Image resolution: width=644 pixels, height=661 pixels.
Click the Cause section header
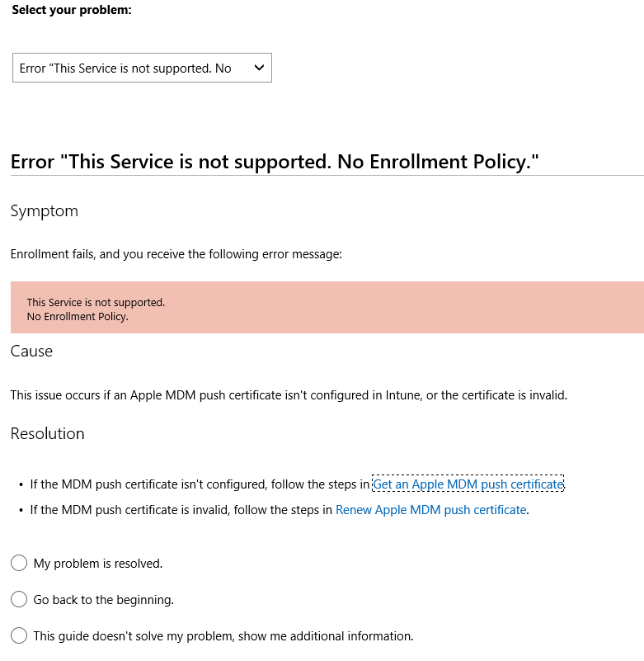click(31, 351)
